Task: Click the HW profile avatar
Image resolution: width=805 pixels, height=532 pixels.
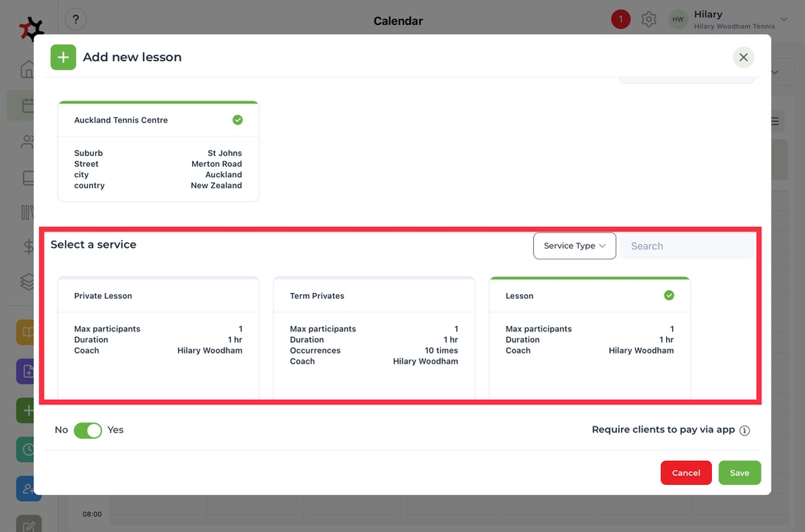Action: pyautogui.click(x=678, y=20)
